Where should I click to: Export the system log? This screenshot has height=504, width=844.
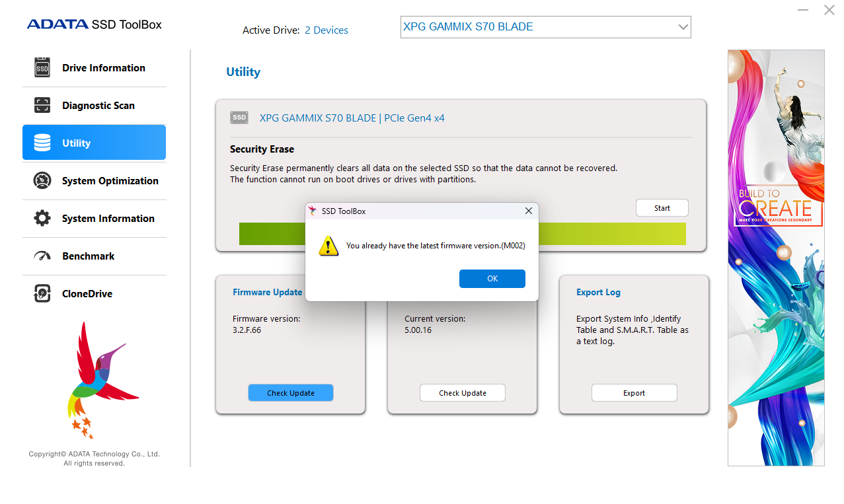click(634, 393)
